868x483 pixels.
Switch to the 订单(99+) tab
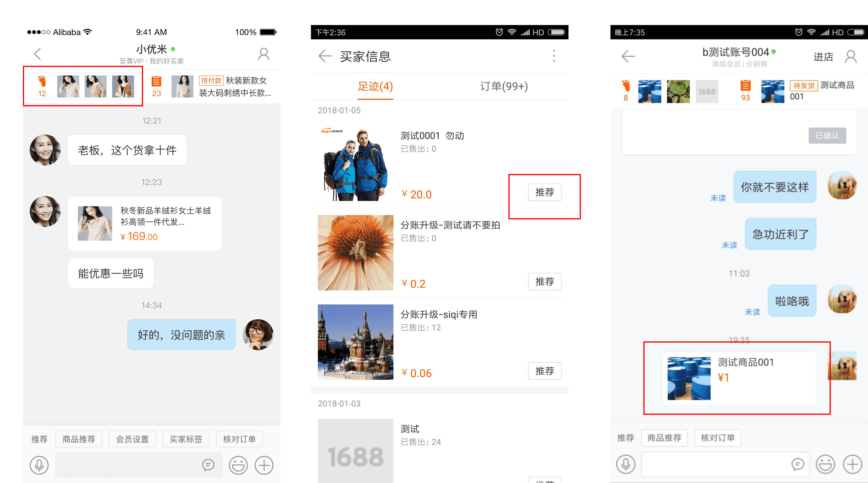click(504, 87)
